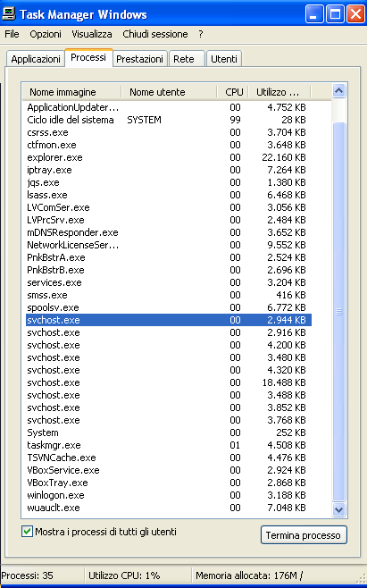
Task: Open the Chiudi sessione menu
Action: point(155,34)
